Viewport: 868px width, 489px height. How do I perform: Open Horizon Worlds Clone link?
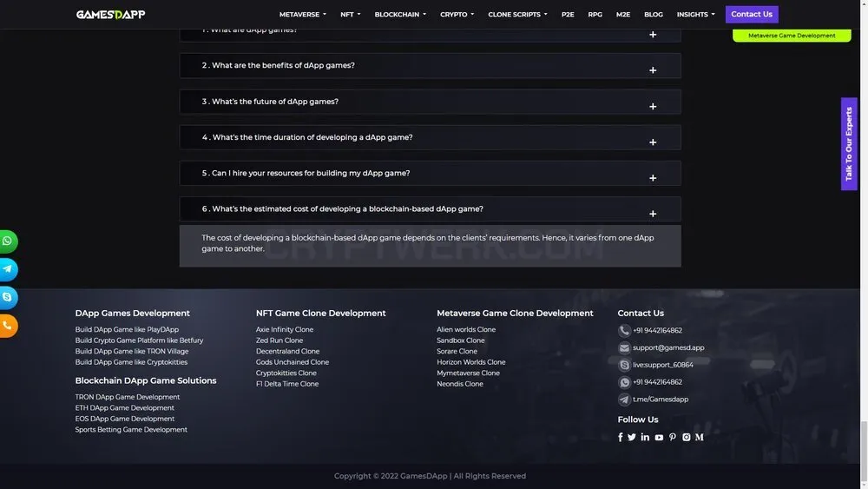click(471, 362)
